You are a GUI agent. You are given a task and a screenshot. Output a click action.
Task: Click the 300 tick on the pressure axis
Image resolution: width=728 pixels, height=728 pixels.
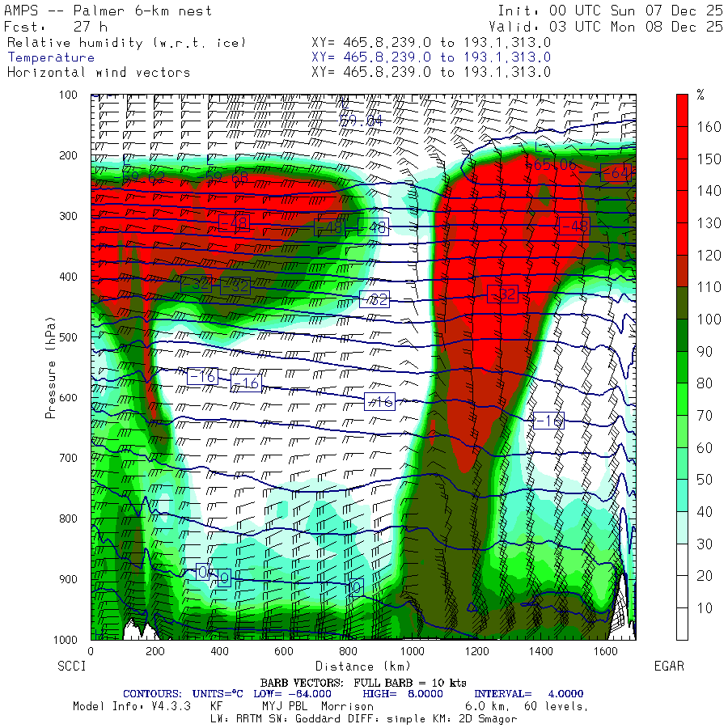68,216
